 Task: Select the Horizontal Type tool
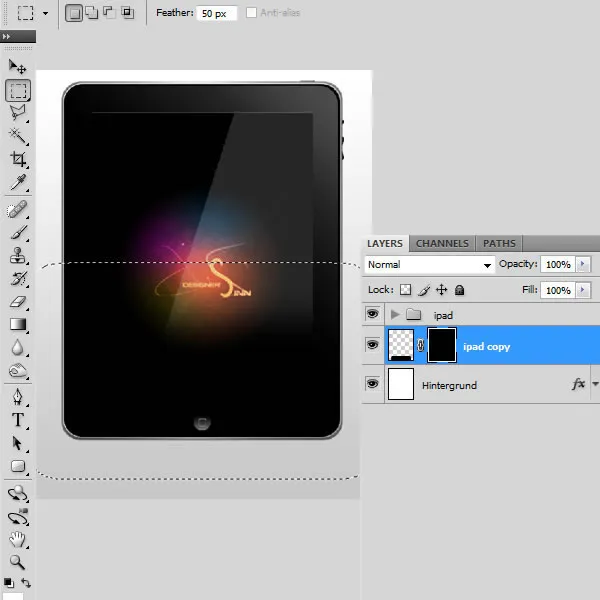click(x=18, y=420)
